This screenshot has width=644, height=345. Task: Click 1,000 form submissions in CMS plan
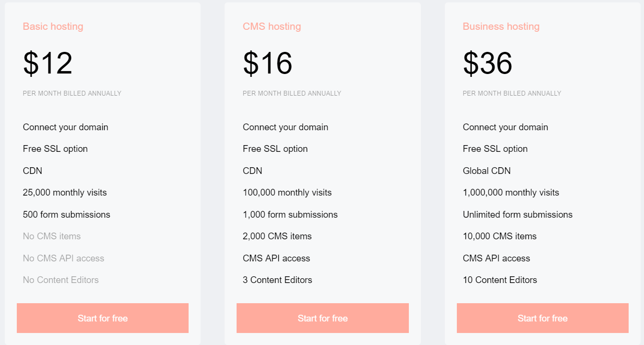(290, 214)
